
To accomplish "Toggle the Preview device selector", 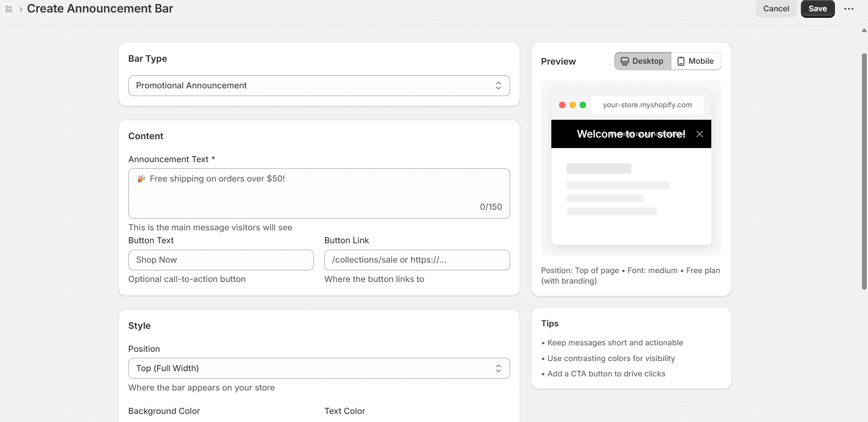I will click(x=667, y=61).
